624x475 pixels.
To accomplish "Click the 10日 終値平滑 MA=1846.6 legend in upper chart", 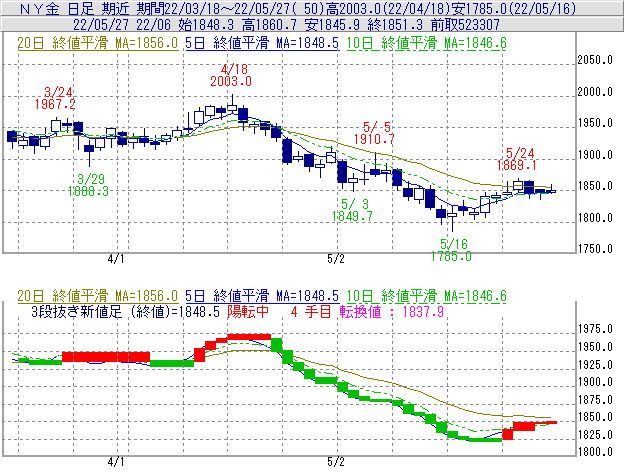I will (x=427, y=43).
